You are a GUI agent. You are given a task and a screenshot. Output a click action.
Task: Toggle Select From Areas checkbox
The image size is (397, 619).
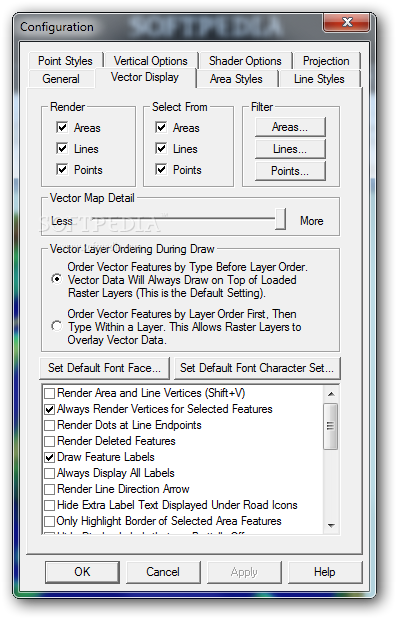click(x=161, y=127)
